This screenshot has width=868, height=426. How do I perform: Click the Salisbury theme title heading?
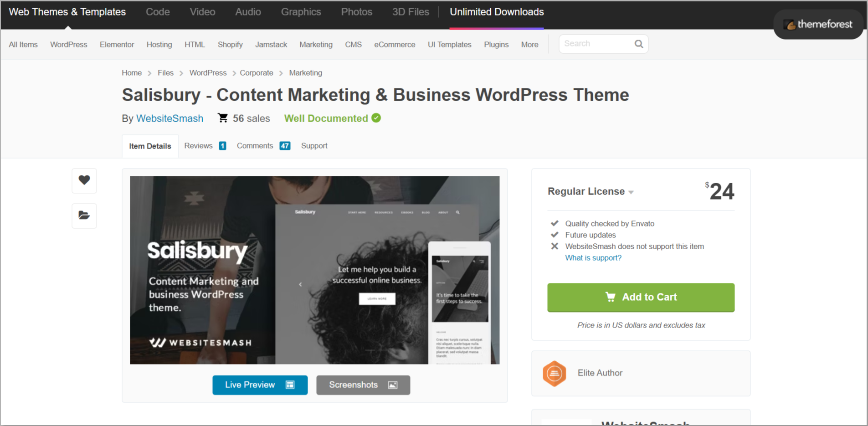click(375, 95)
